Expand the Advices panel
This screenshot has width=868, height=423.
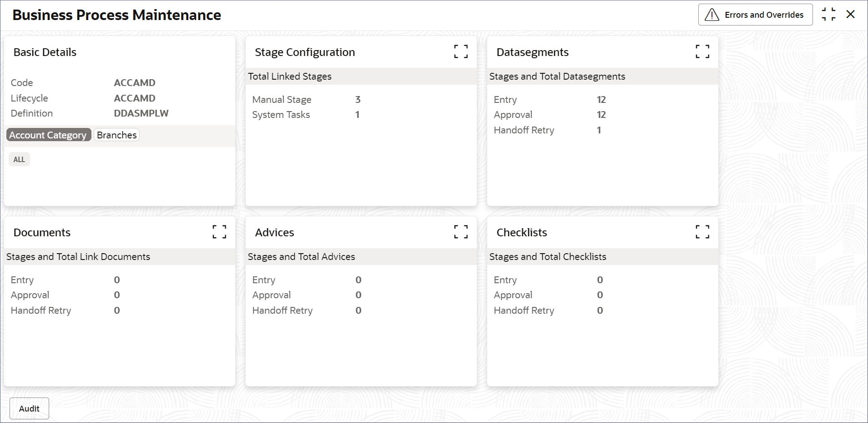tap(461, 232)
